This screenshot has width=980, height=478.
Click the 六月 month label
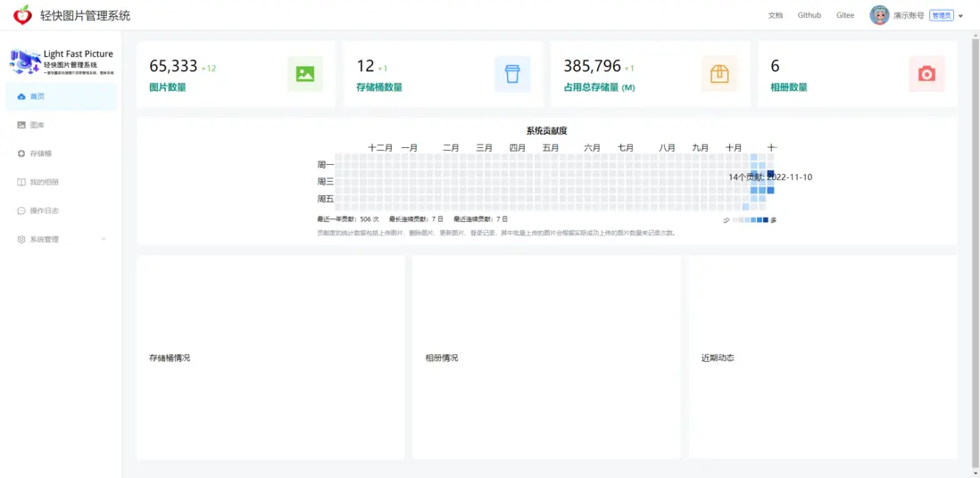pyautogui.click(x=593, y=148)
